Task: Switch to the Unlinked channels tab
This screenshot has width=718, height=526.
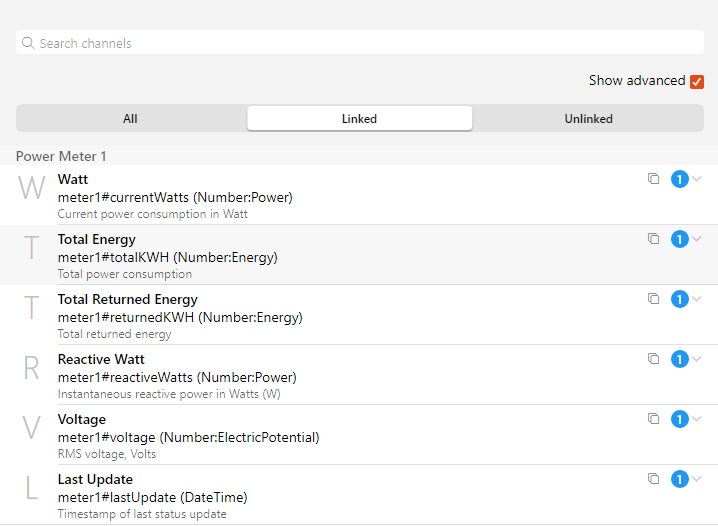Action: click(588, 119)
